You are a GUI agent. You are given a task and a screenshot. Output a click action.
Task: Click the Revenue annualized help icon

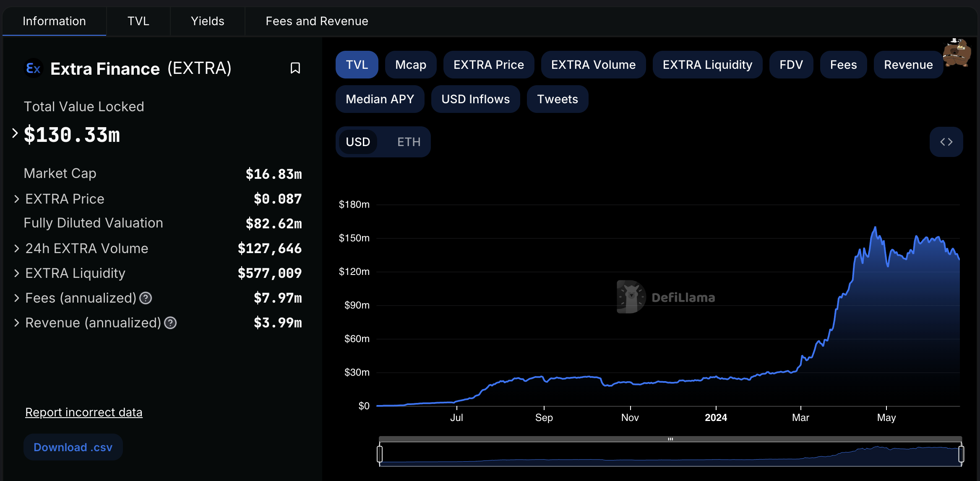pyautogui.click(x=170, y=323)
